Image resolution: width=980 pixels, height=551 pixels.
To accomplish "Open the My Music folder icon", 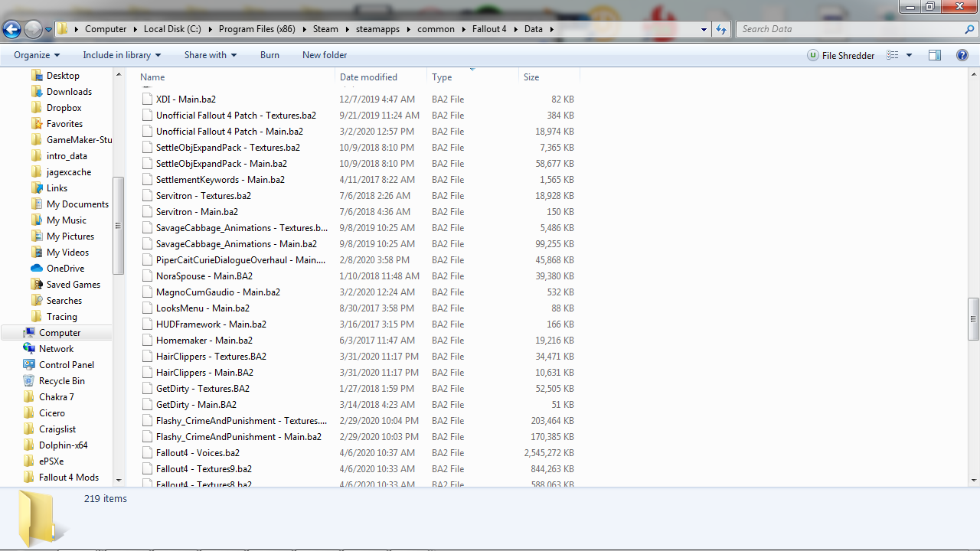I will coord(36,220).
